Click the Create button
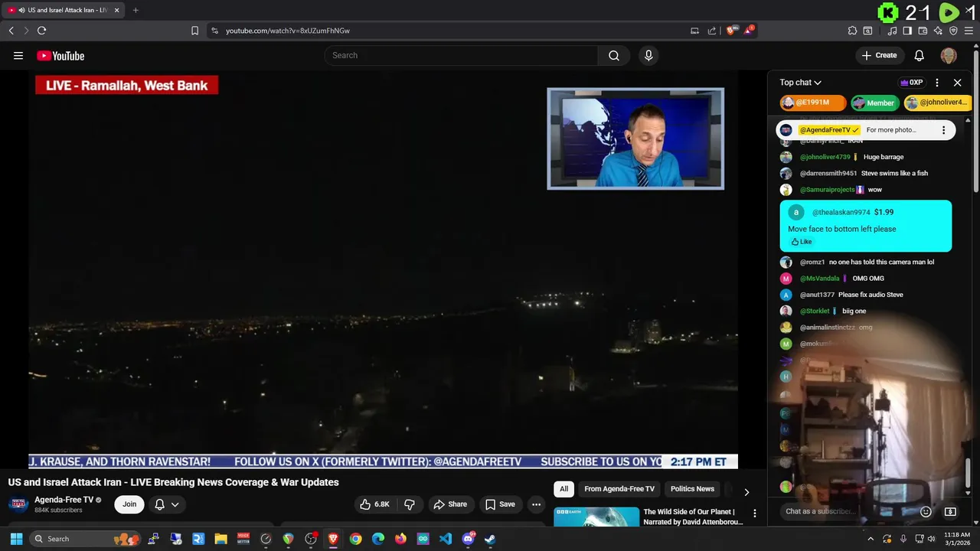Image resolution: width=980 pixels, height=551 pixels. click(x=879, y=55)
